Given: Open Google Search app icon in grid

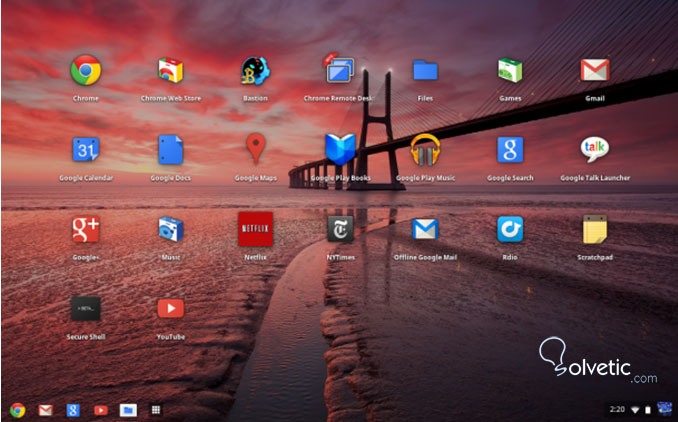Looking at the screenshot, I should pyautogui.click(x=510, y=150).
